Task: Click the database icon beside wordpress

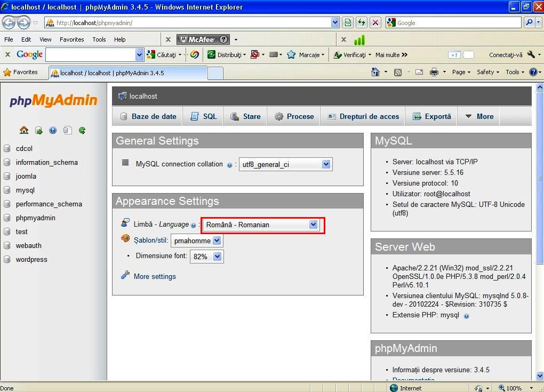Action: pyautogui.click(x=7, y=260)
